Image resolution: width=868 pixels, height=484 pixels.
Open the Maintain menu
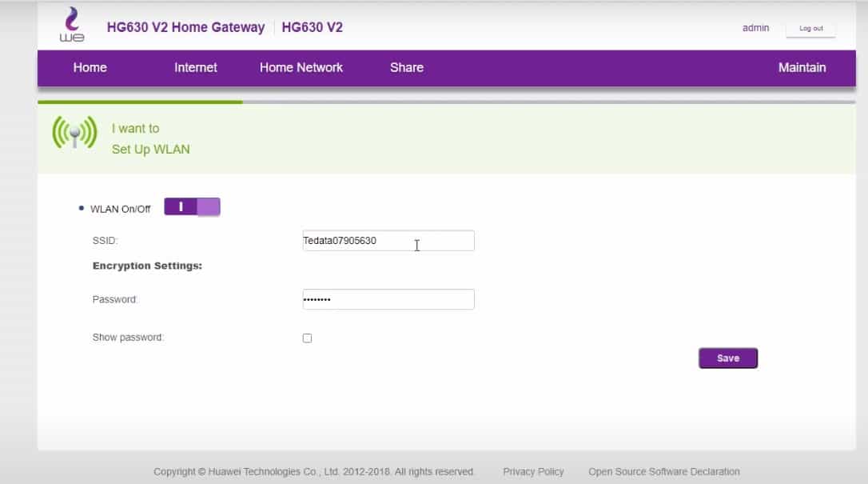pos(802,68)
